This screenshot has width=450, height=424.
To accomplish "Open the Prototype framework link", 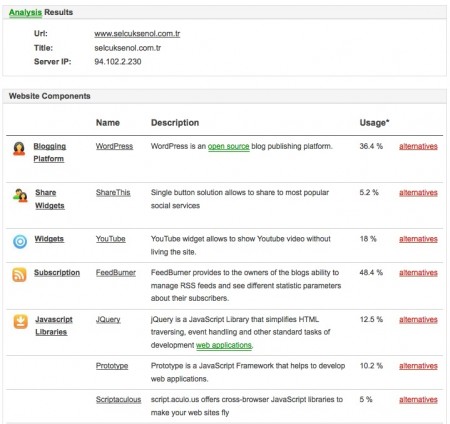I will (112, 366).
